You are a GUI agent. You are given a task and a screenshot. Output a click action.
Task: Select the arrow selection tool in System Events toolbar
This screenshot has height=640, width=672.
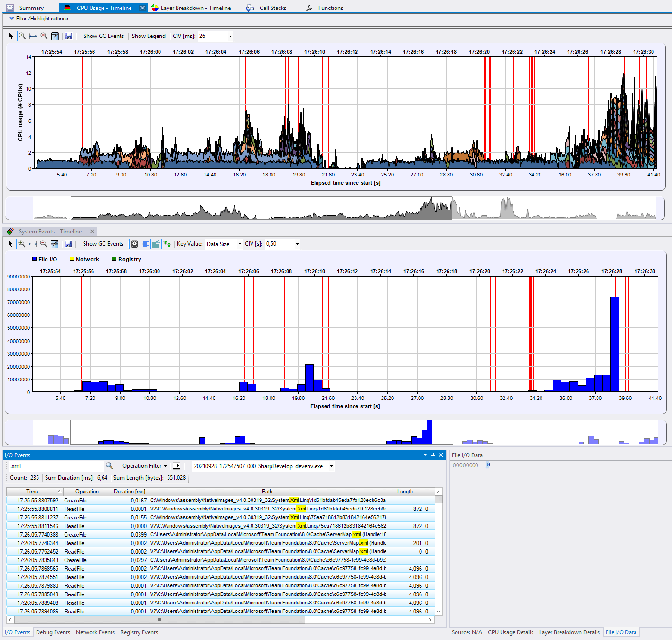coord(10,243)
